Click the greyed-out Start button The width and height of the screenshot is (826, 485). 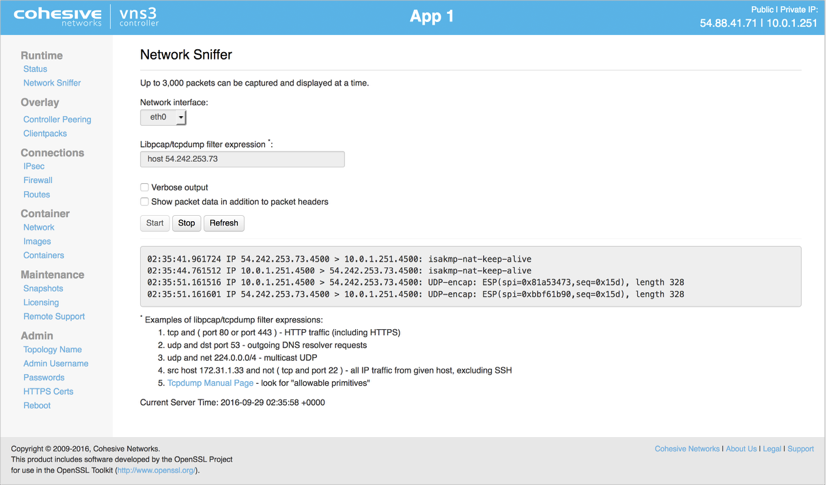tap(155, 223)
